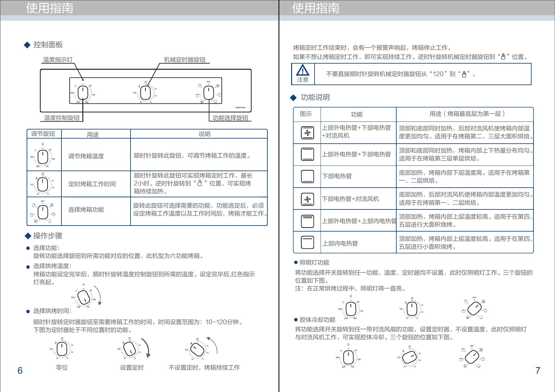The height and width of the screenshot is (392, 555).
Task: Click the 功能说明 section heading
Action: (315, 97)
